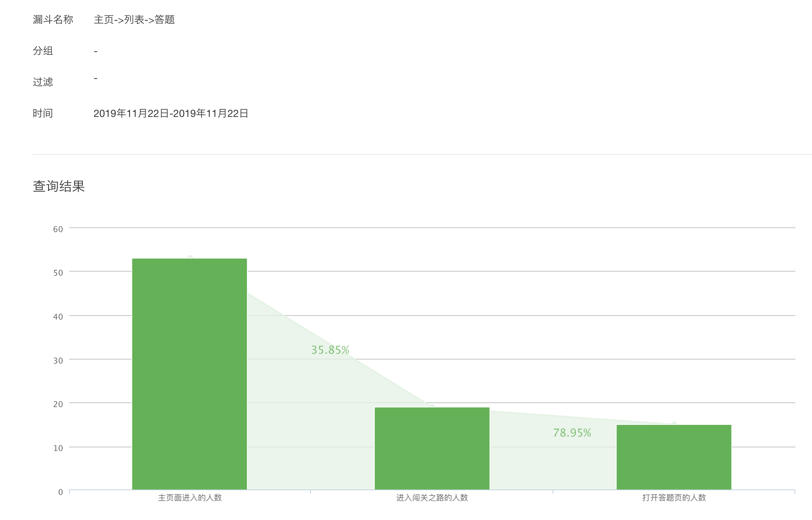Image resolution: width=812 pixels, height=520 pixels.
Task: Click the funnel name 主页->列表->答题
Action: (x=134, y=20)
